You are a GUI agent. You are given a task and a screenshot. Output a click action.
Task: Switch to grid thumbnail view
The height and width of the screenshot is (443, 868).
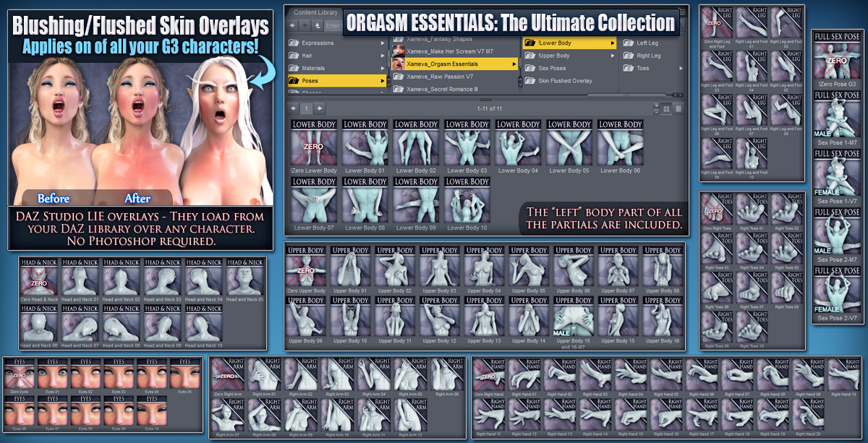(x=667, y=108)
